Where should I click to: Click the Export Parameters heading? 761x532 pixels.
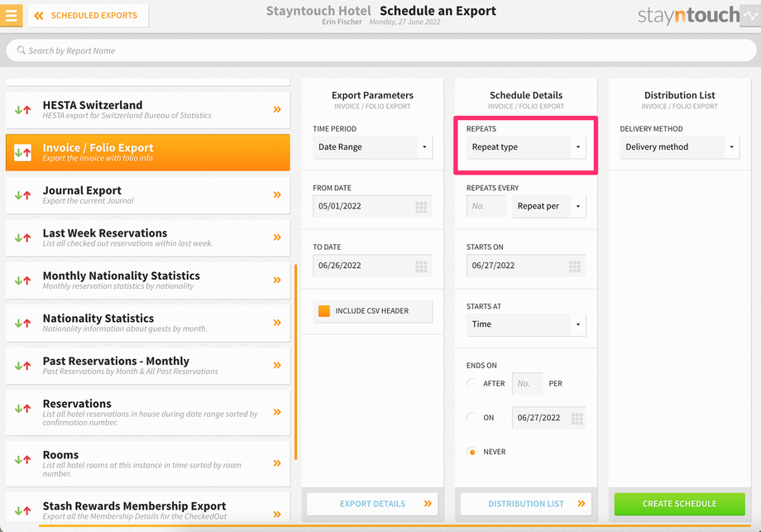(372, 95)
